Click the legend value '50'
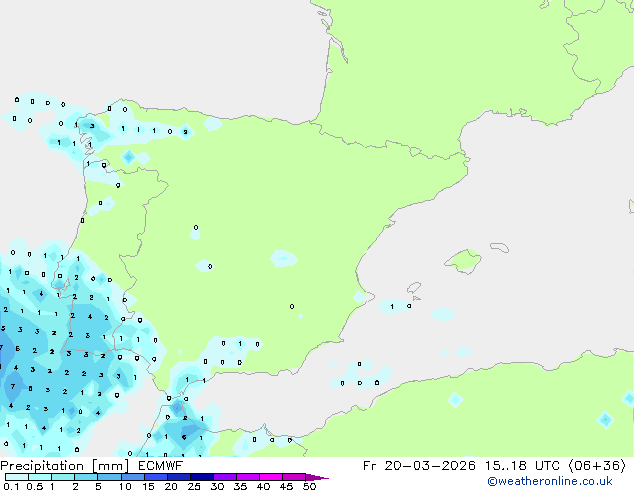This screenshot has height=490, width=634. (310, 486)
